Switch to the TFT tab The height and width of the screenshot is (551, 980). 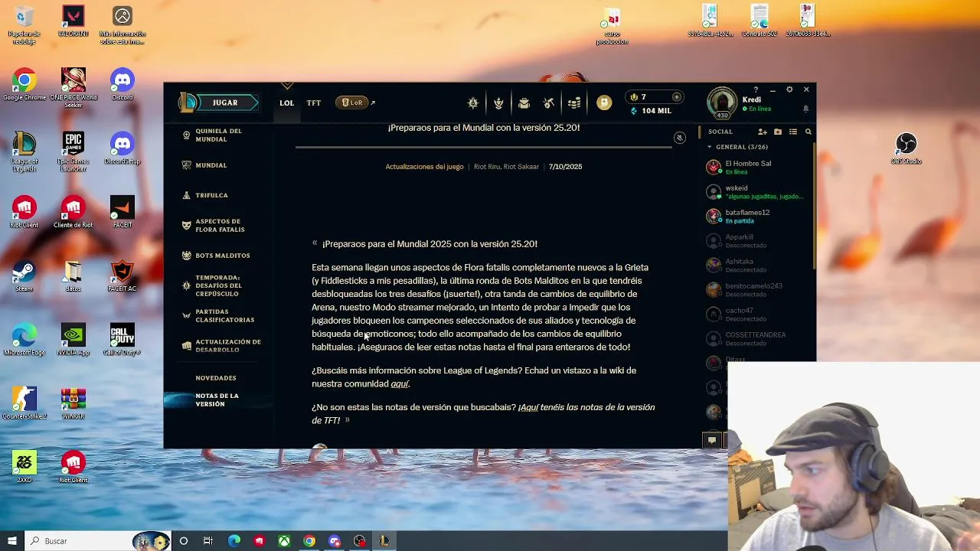coord(314,103)
